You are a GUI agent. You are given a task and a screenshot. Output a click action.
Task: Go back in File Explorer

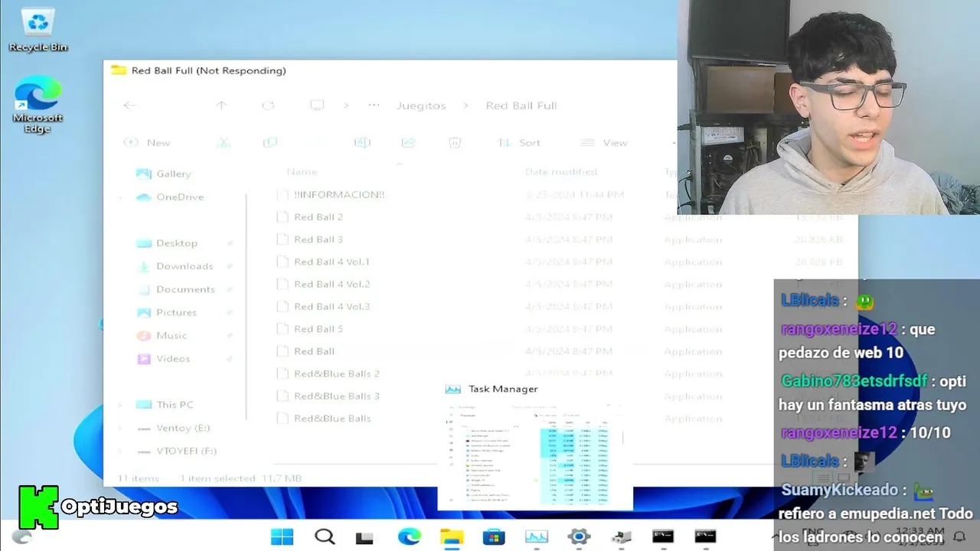point(129,106)
